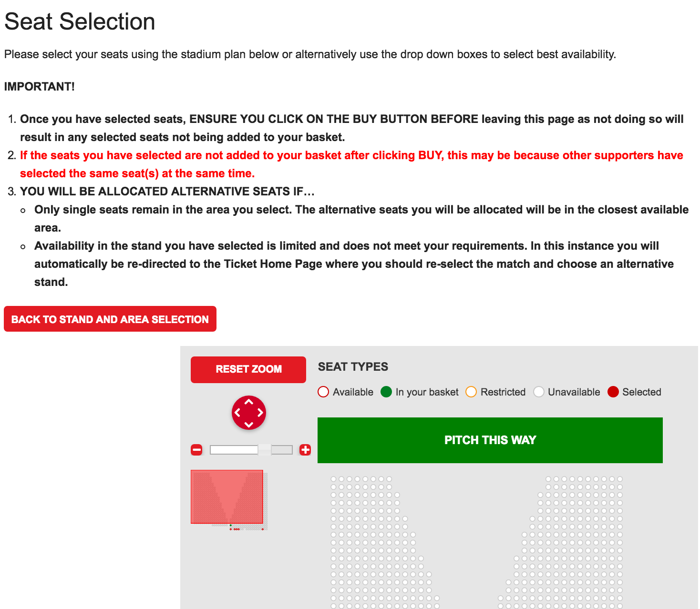Select the top-right seat in the right seat block
The width and height of the screenshot is (700, 609).
620,479
